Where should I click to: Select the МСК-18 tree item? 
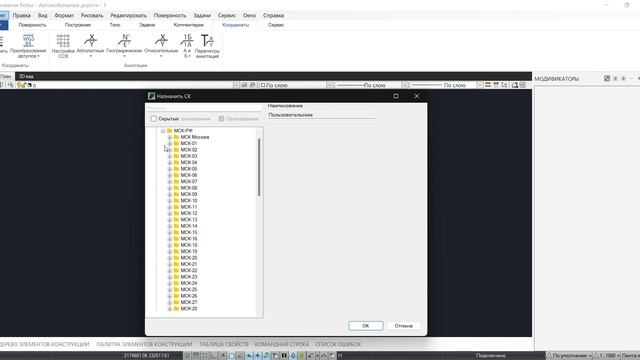[189, 245]
